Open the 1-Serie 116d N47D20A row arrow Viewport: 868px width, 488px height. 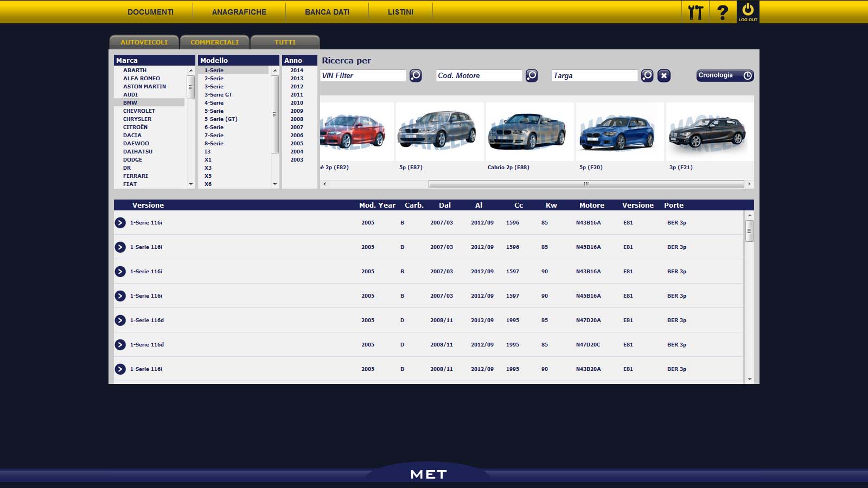tap(120, 320)
